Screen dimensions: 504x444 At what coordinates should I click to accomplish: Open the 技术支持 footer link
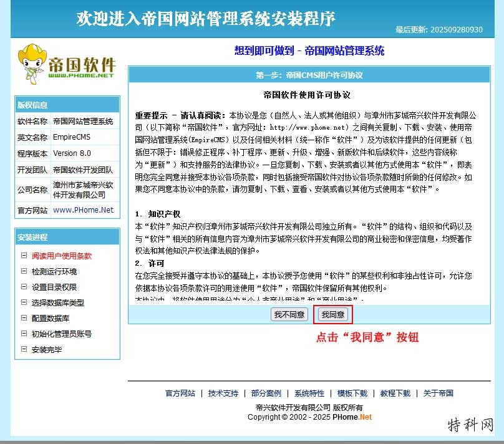tap(223, 393)
